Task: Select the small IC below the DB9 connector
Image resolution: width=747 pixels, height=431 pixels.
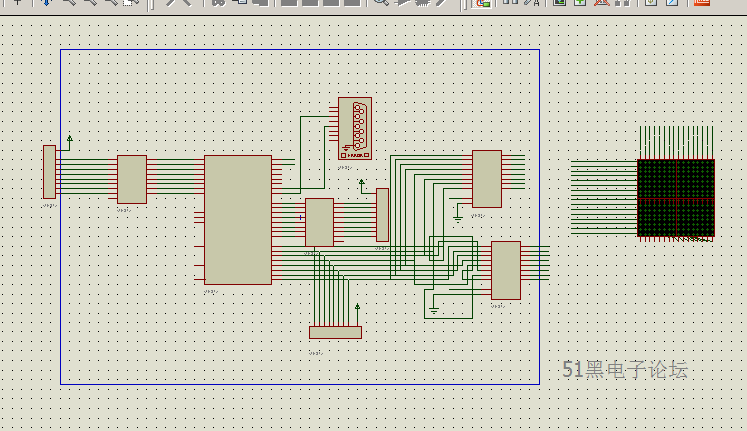Action: [x=319, y=222]
